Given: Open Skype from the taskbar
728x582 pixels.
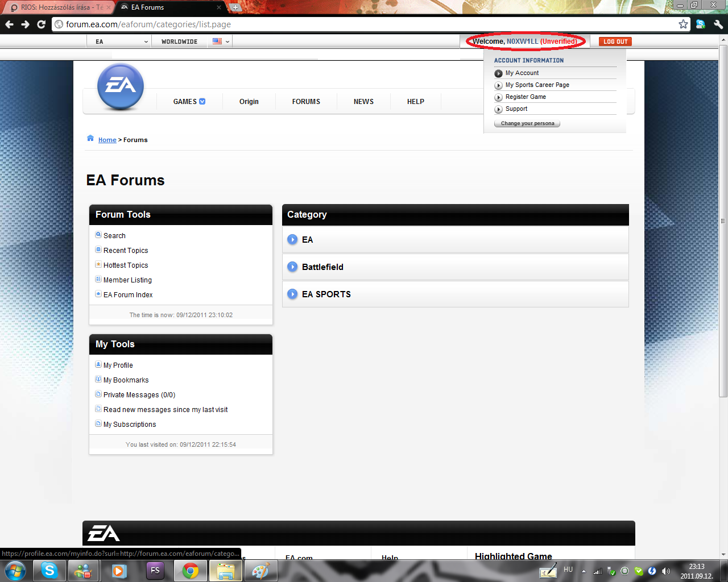Looking at the screenshot, I should (49, 571).
